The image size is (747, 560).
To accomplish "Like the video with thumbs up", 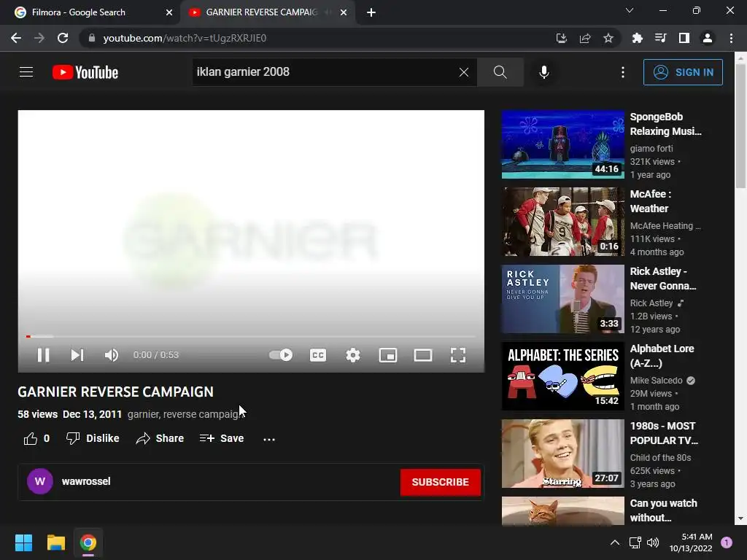I will pyautogui.click(x=36, y=438).
